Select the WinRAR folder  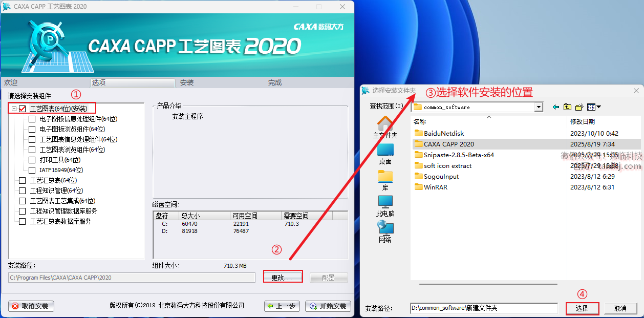pos(431,187)
